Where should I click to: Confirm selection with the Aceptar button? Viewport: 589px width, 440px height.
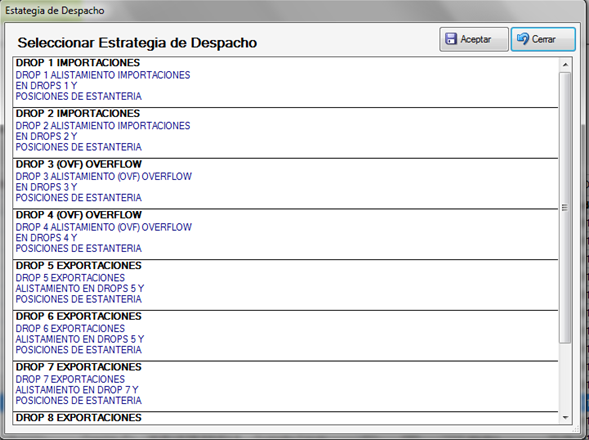474,39
